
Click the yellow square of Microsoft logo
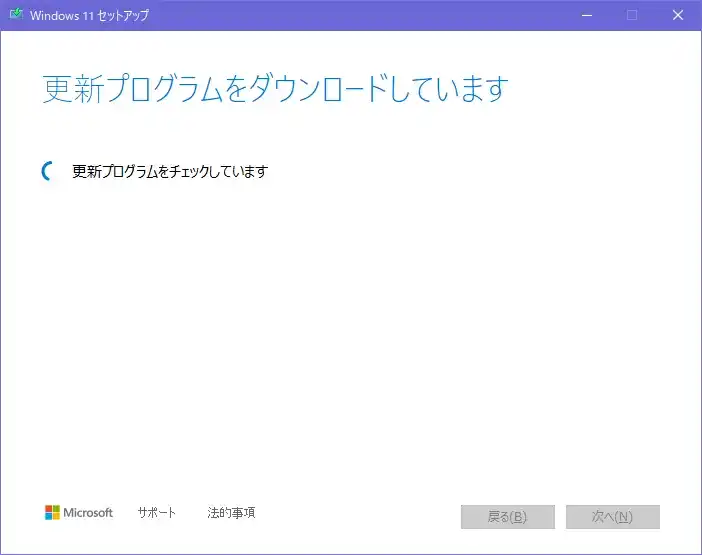[57, 517]
